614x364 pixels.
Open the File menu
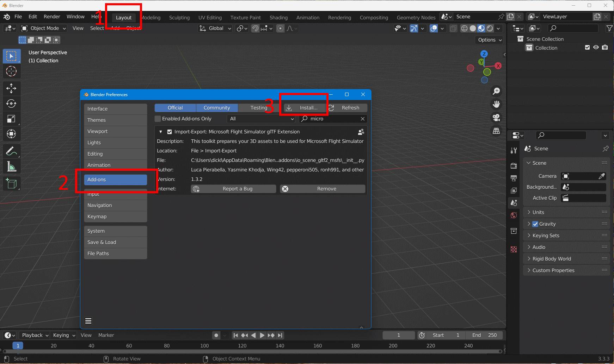click(18, 17)
